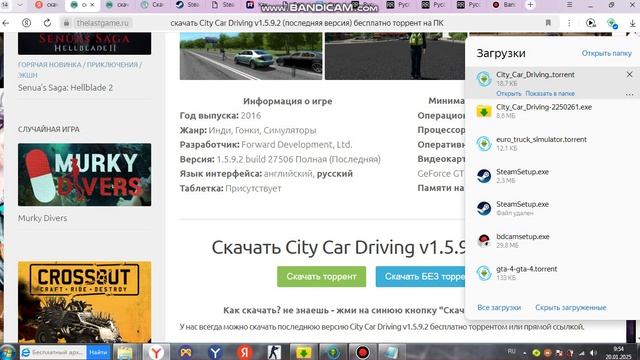Click the 'Найти' taskbar search button
640x360 pixels.
[98, 352]
